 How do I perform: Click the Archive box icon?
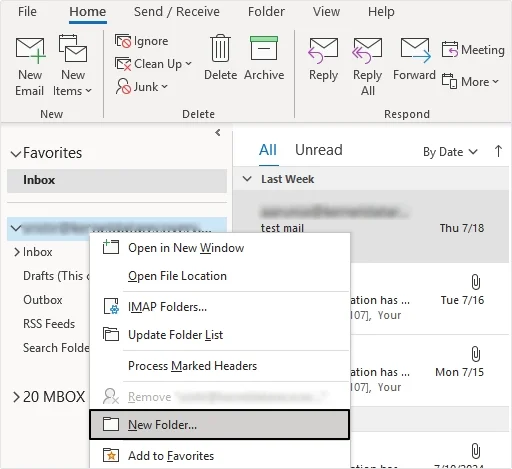point(264,49)
